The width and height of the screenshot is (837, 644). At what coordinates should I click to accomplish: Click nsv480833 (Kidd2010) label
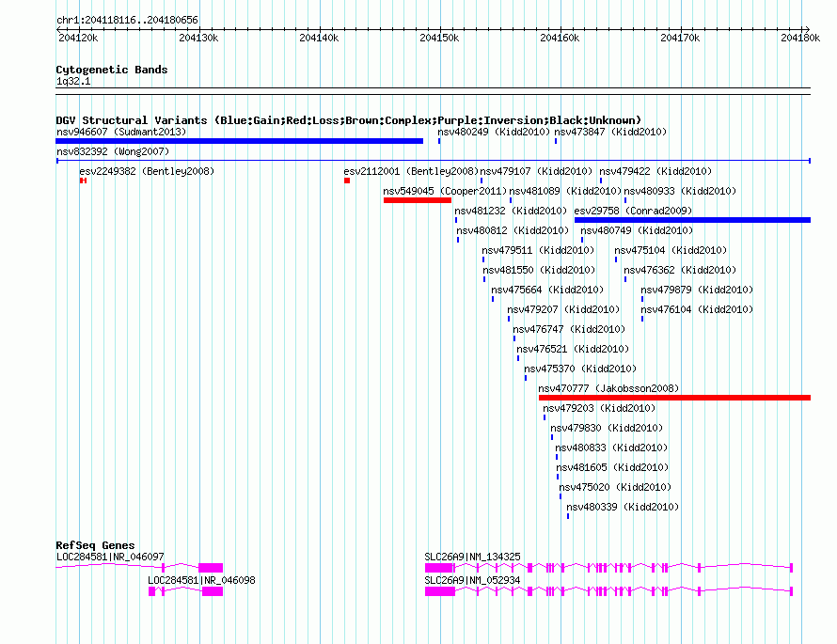[x=611, y=448]
